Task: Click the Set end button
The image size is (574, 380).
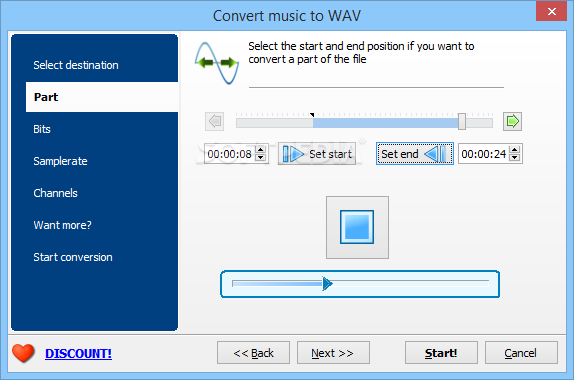Action: (415, 154)
